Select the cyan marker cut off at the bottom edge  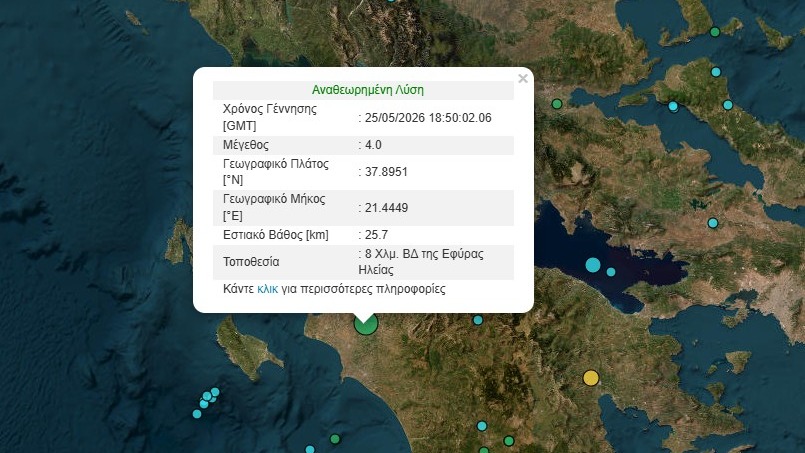coord(310,449)
